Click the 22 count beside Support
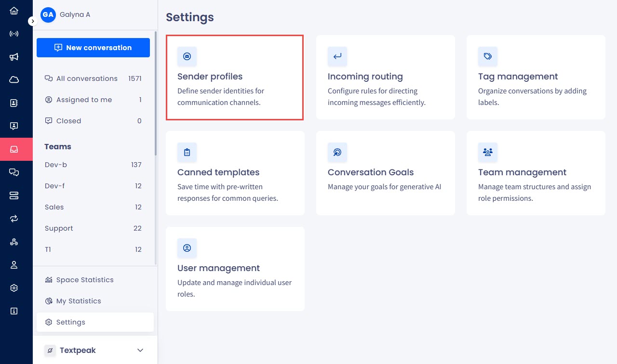This screenshot has width=617, height=364. [137, 228]
